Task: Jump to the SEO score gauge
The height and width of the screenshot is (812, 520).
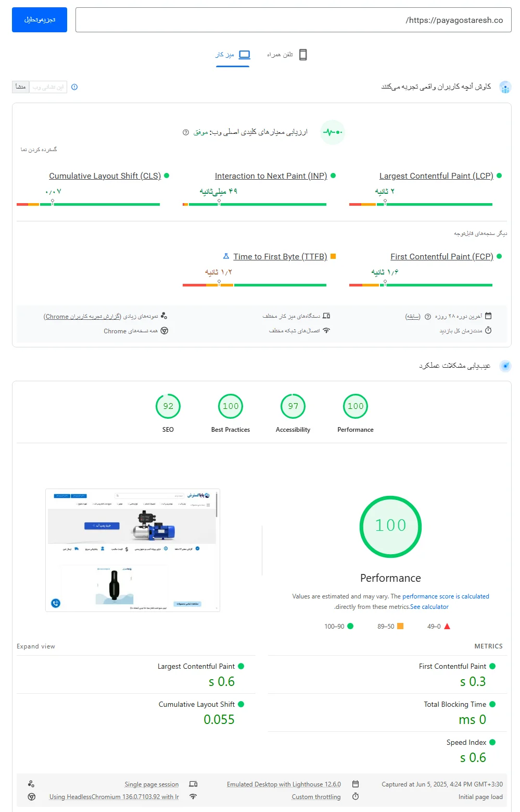Action: tap(168, 406)
